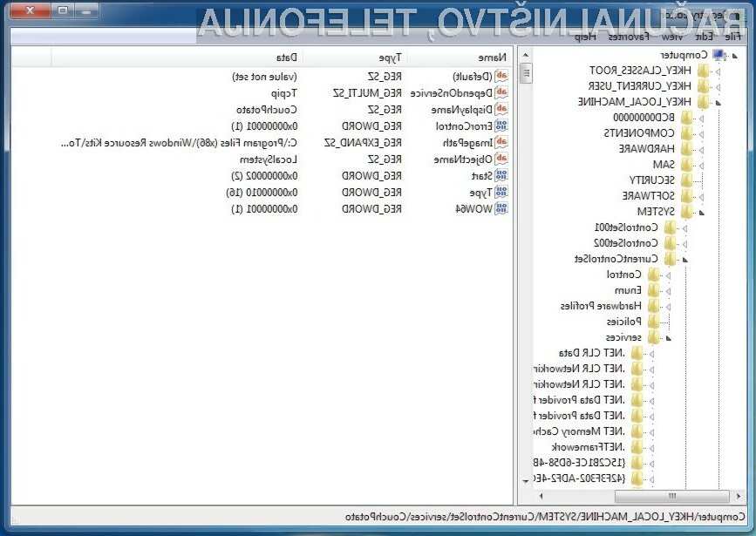
Task: Open the Help menu
Action: [x=585, y=37]
